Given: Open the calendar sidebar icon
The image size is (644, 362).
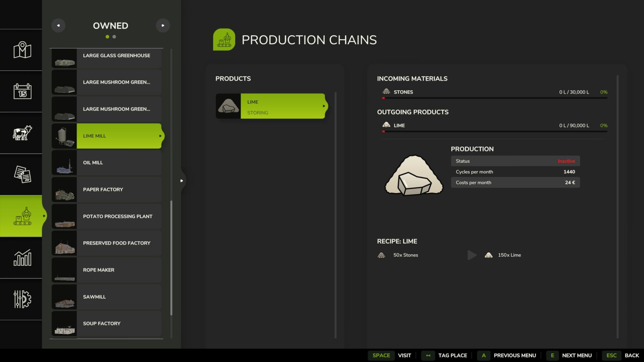Looking at the screenshot, I should pos(22,91).
